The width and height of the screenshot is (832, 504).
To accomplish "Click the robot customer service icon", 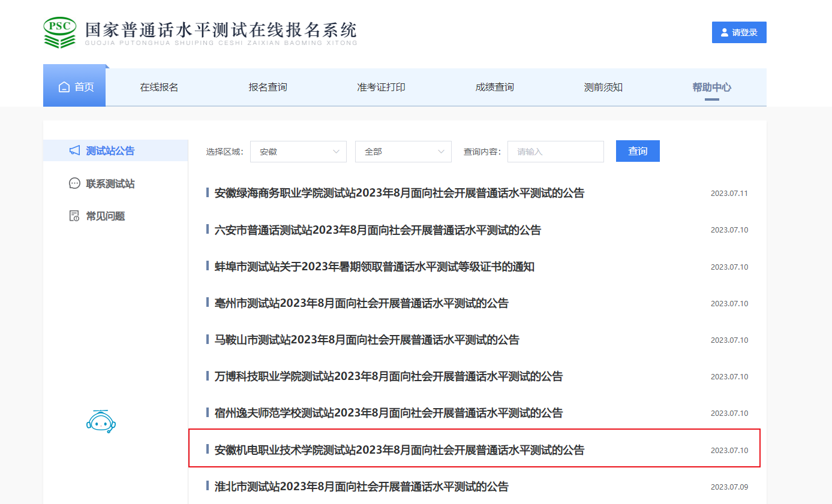I will pyautogui.click(x=101, y=422).
